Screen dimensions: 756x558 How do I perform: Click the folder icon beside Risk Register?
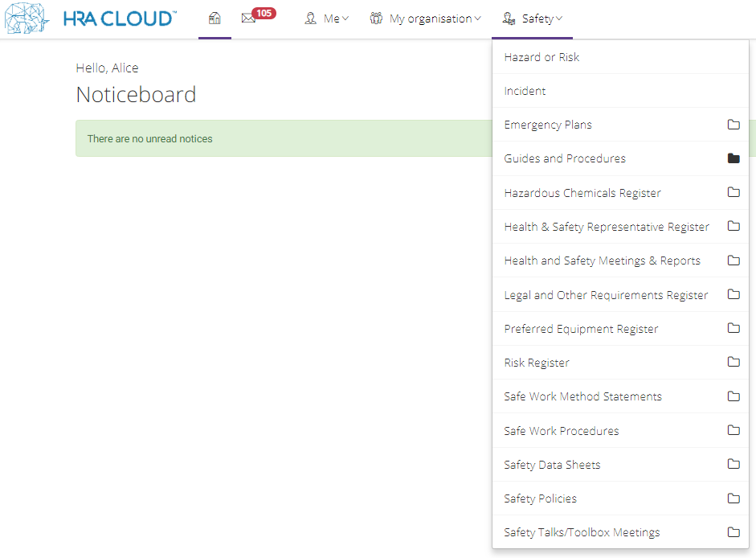tap(734, 362)
